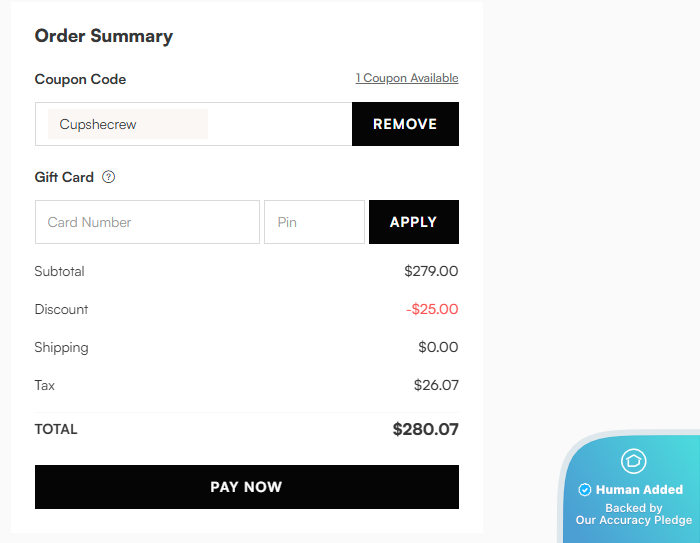Focus the gift card Pin field
This screenshot has width=700, height=543.
click(314, 222)
